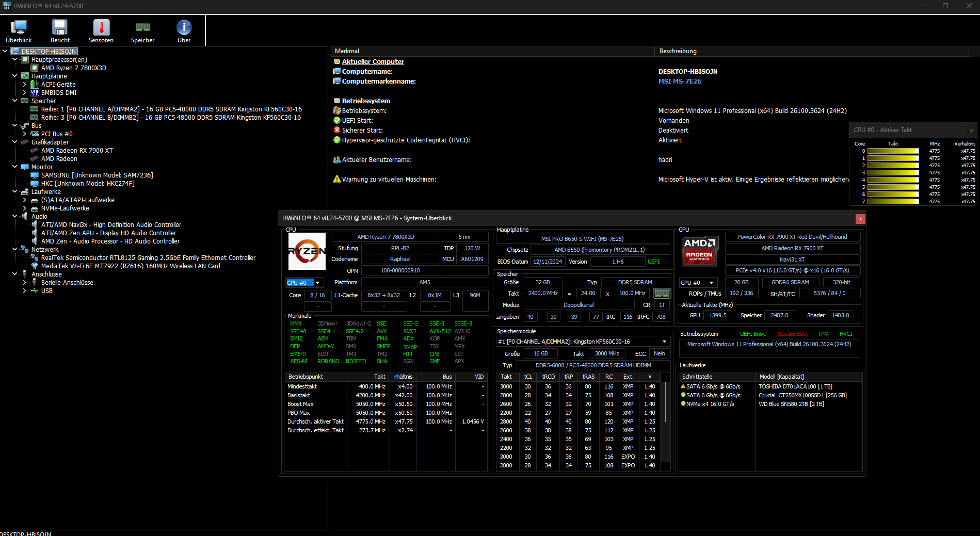Click the DIMMB2 memory module icon in tree
This screenshot has height=536, width=980.
35,118
